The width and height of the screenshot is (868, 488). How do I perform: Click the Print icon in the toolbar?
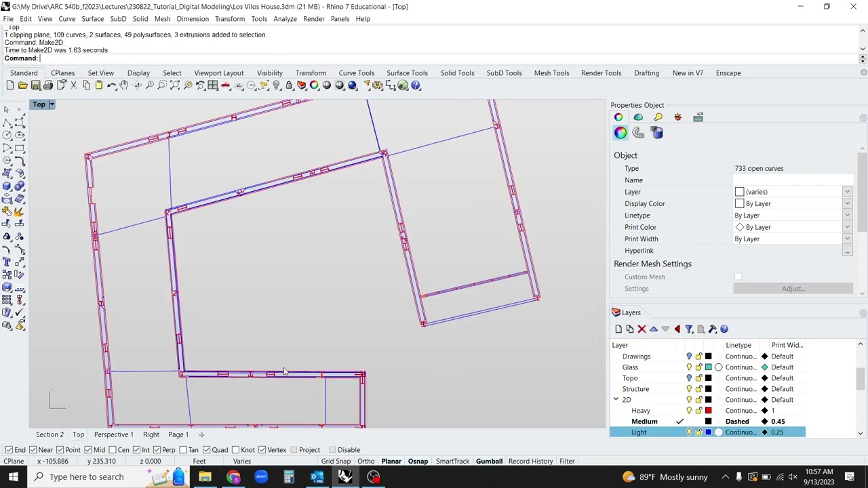(48, 85)
